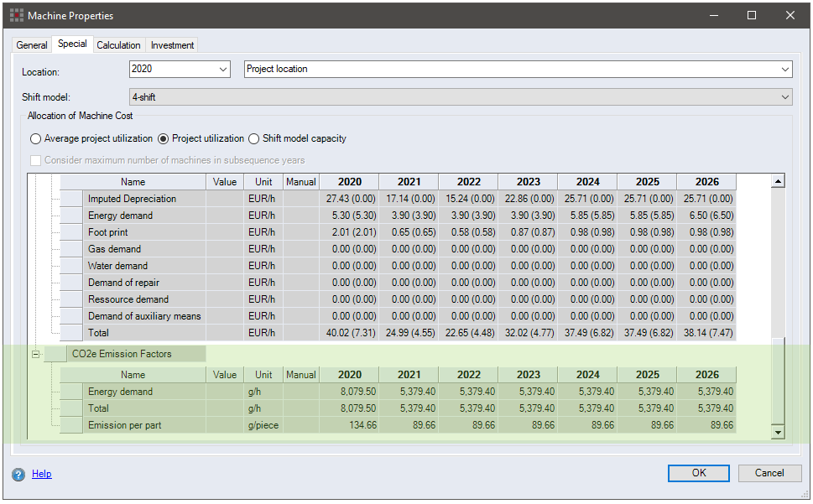This screenshot has width=813, height=504.
Task: Click scrollbar down arrow in table
Action: (778, 432)
